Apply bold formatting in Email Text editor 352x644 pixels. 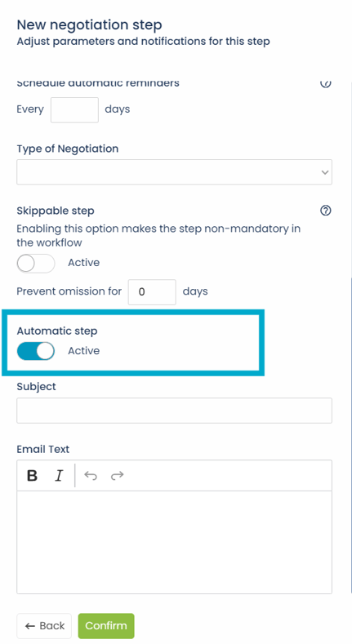coord(32,476)
